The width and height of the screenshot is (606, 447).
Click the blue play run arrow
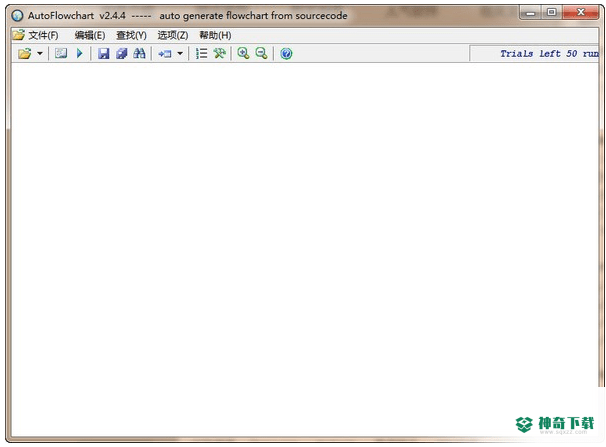(80, 53)
